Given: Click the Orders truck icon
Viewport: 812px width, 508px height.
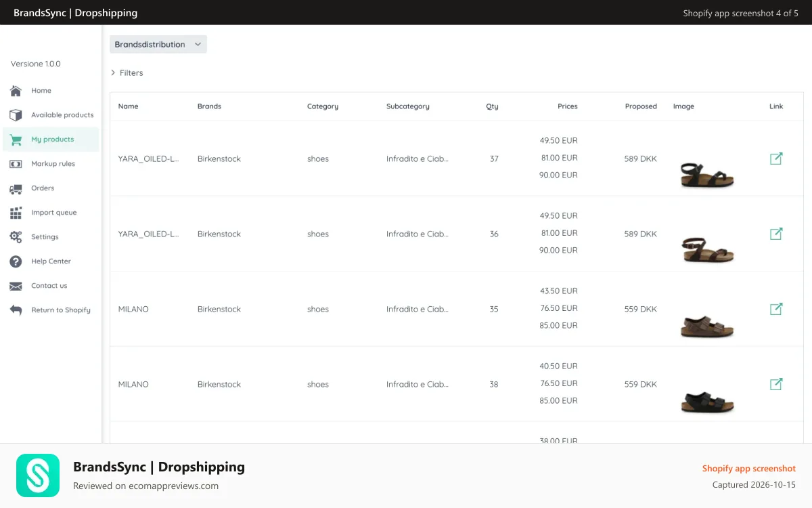Looking at the screenshot, I should [x=16, y=188].
